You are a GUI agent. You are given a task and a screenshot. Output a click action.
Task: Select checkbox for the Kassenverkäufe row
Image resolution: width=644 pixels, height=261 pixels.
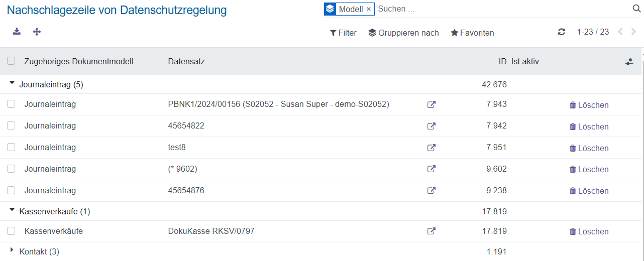[11, 231]
